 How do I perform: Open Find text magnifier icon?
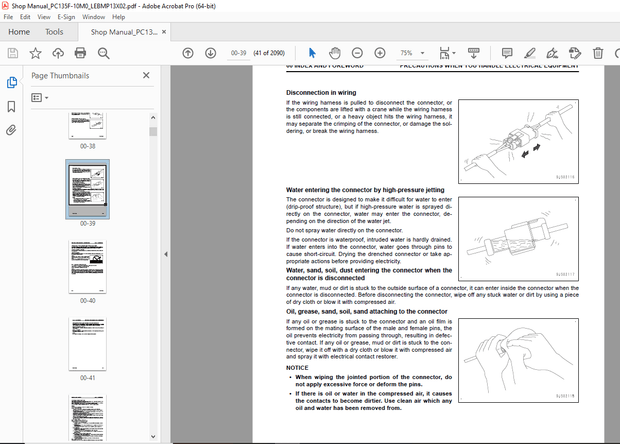104,53
